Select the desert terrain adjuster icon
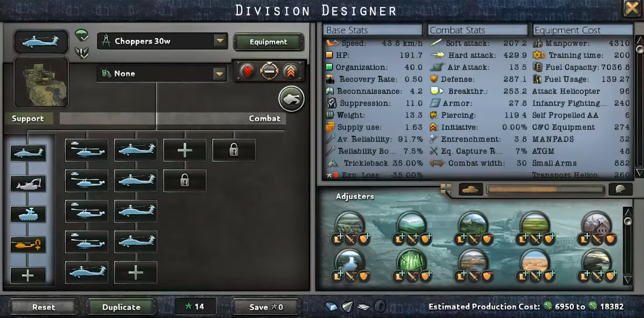The width and height of the screenshot is (644, 318). point(535,262)
